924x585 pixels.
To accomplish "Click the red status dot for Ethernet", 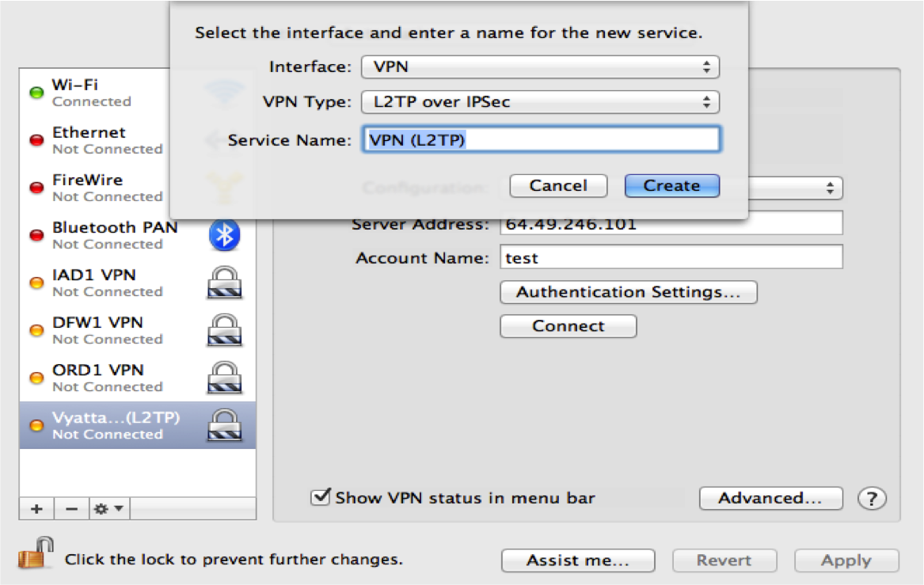I will click(36, 140).
